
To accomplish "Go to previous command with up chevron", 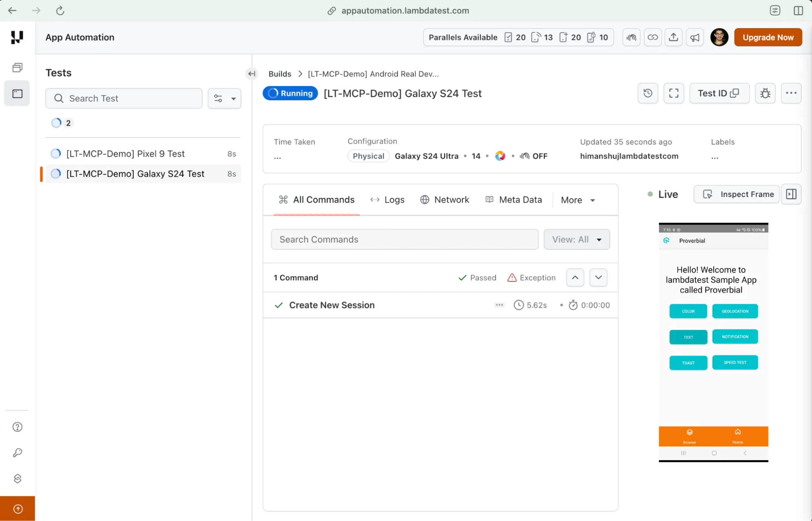I will tap(575, 278).
